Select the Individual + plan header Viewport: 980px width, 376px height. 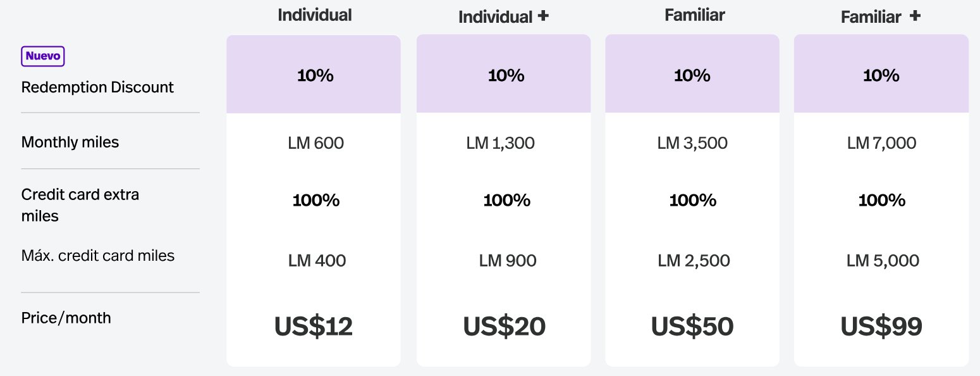click(503, 17)
